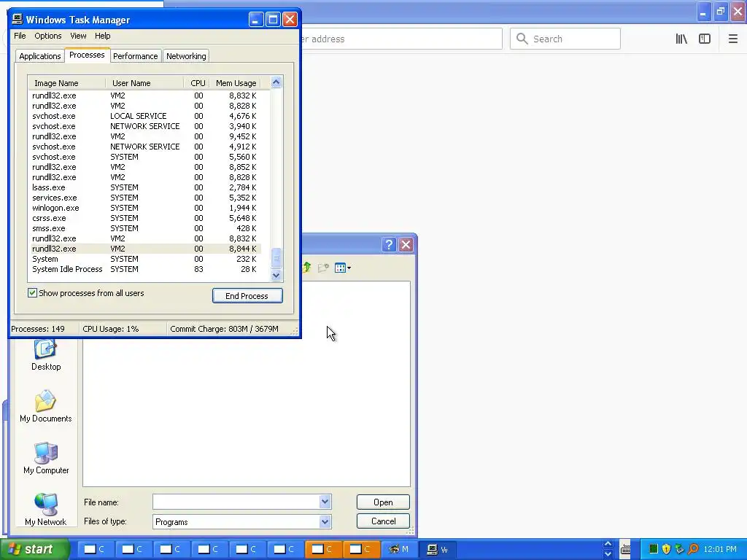The width and height of the screenshot is (747, 560).
Task: Click the Safely Remove Hardware tray icon
Action: click(x=679, y=549)
